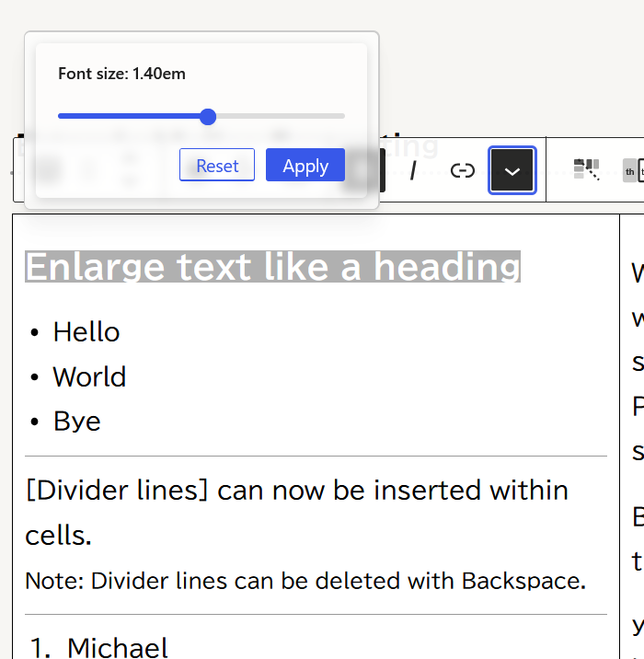Click the insert link icon
This screenshot has width=644, height=659.
462,170
